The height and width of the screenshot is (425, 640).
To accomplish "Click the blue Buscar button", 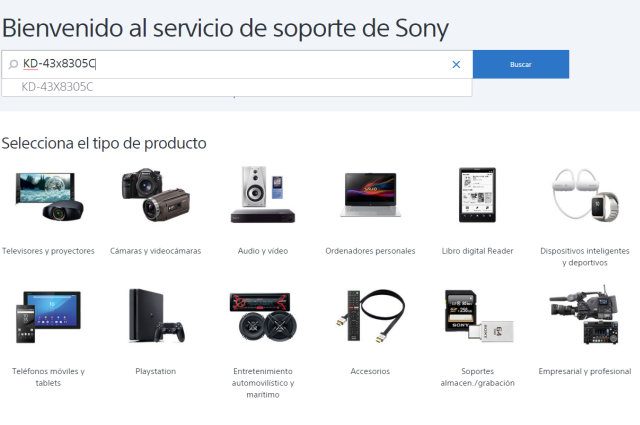I will coord(521,64).
